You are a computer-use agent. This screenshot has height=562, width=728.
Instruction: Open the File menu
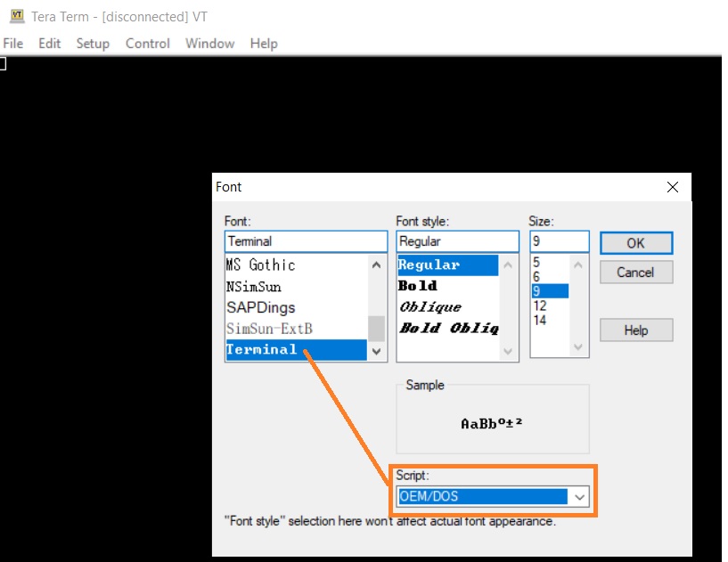click(x=13, y=44)
